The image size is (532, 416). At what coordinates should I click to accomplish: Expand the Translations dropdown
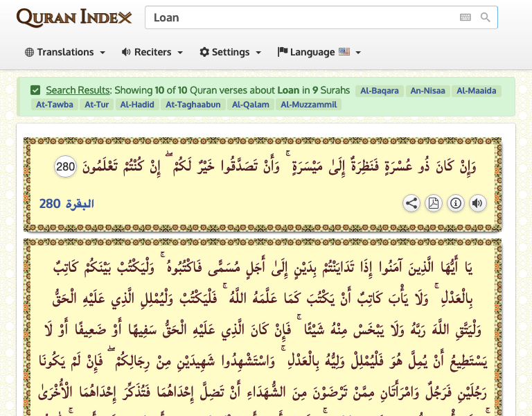(x=65, y=52)
